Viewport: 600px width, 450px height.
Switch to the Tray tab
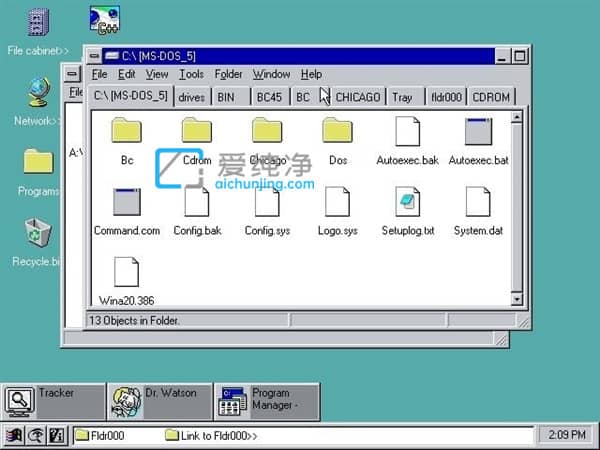point(406,97)
